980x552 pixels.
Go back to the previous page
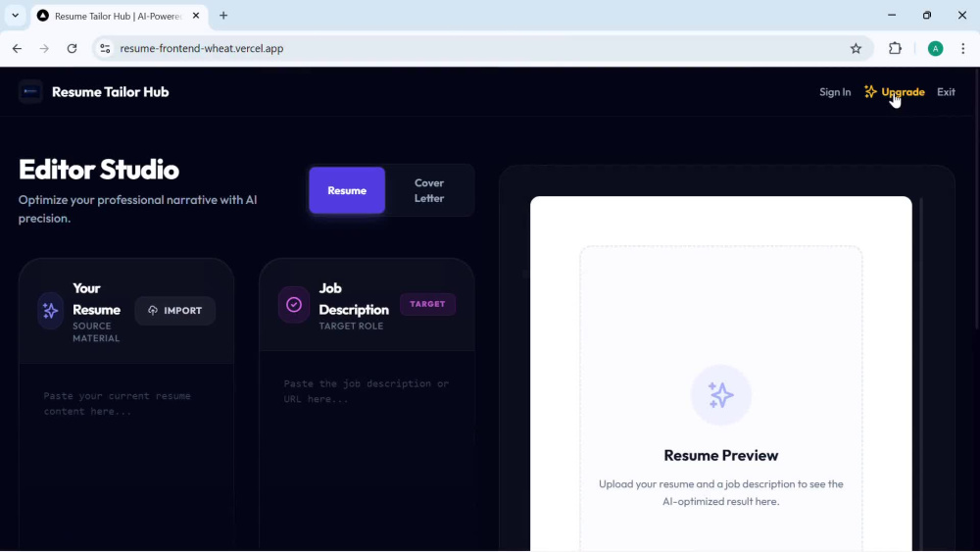(17, 49)
